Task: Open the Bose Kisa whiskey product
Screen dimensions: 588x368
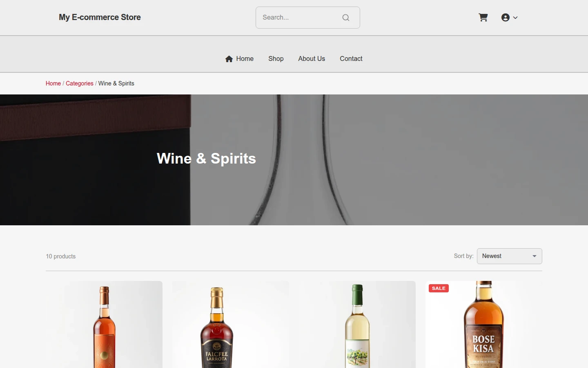Action: coord(484,324)
